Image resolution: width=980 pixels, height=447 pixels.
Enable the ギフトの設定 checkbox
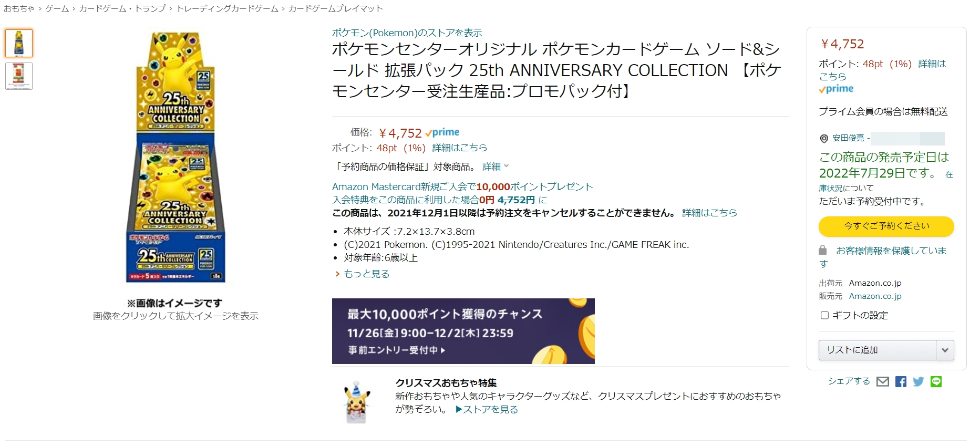pyautogui.click(x=824, y=315)
